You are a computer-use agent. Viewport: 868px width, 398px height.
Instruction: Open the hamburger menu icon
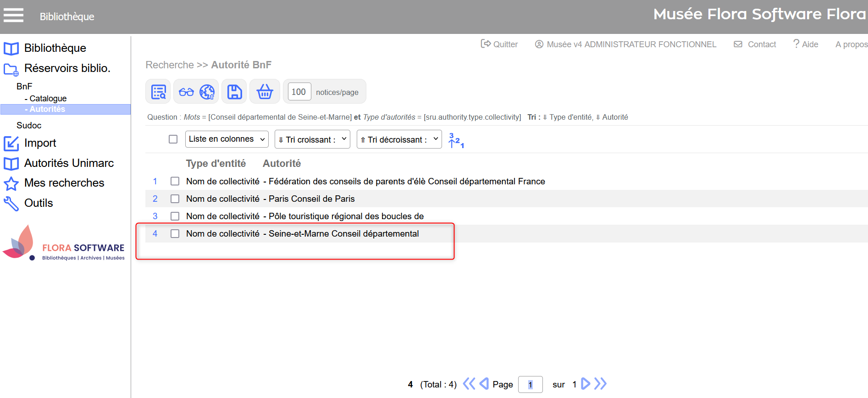click(x=13, y=15)
